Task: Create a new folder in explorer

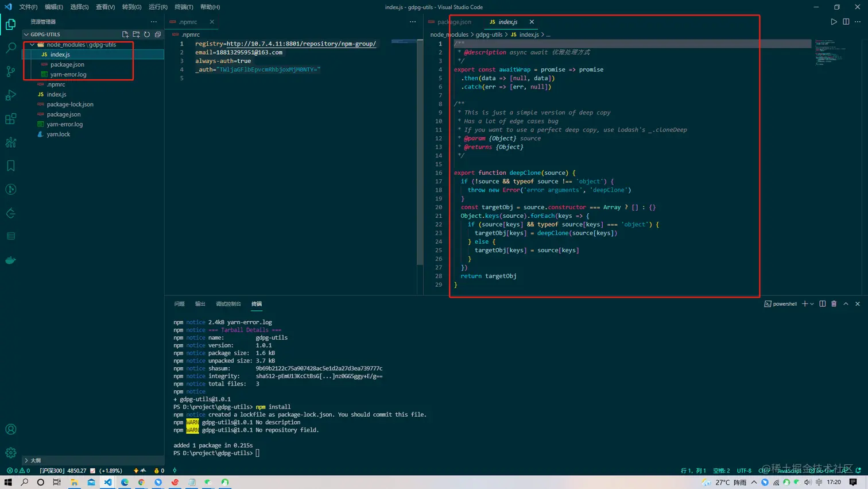Action: pyautogui.click(x=136, y=34)
